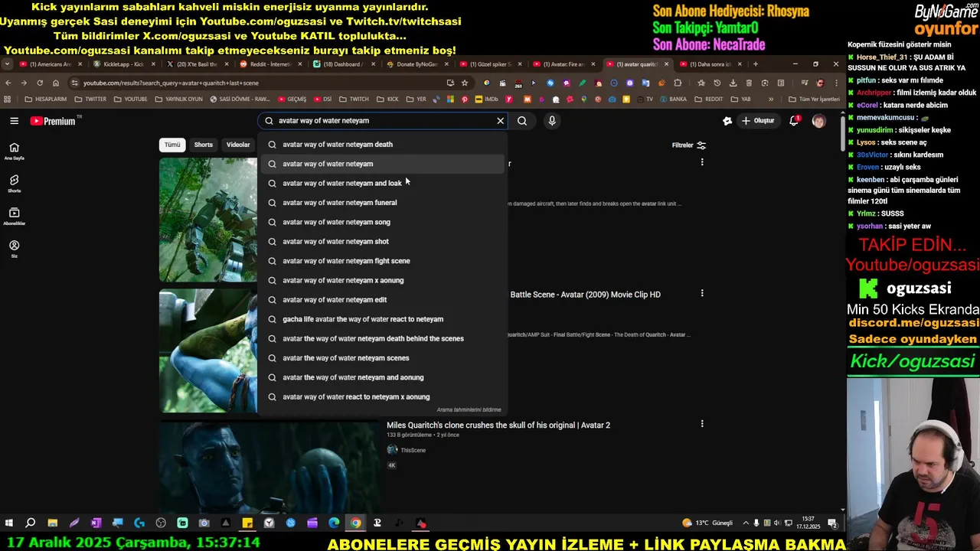Screen dimensions: 980x551
Task: Reload the page with refresh icon
Action: 40,83
